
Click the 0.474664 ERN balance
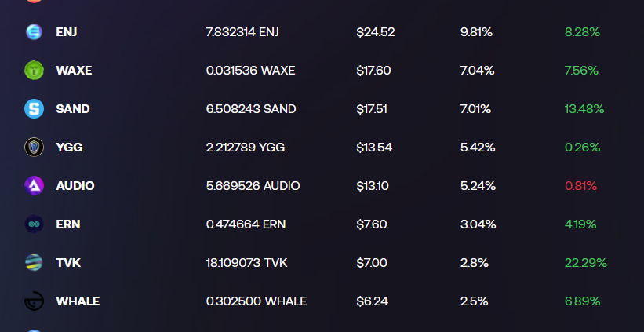tap(246, 224)
